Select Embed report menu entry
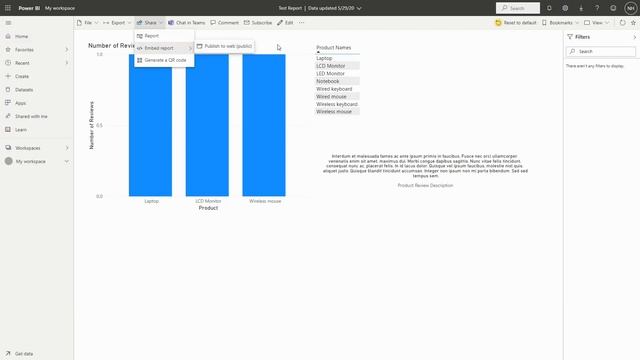The image size is (640, 360). click(x=164, y=48)
